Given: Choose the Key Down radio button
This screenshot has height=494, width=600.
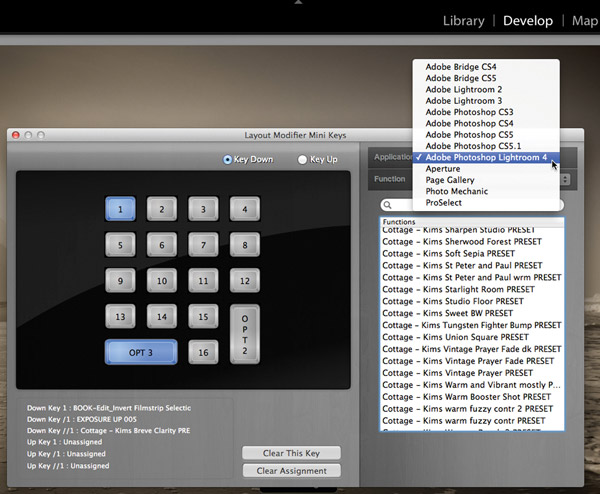Looking at the screenshot, I should (x=227, y=159).
